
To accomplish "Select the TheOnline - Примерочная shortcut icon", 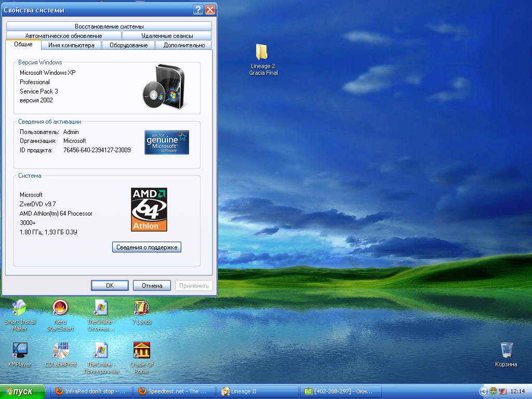I will pos(101,351).
